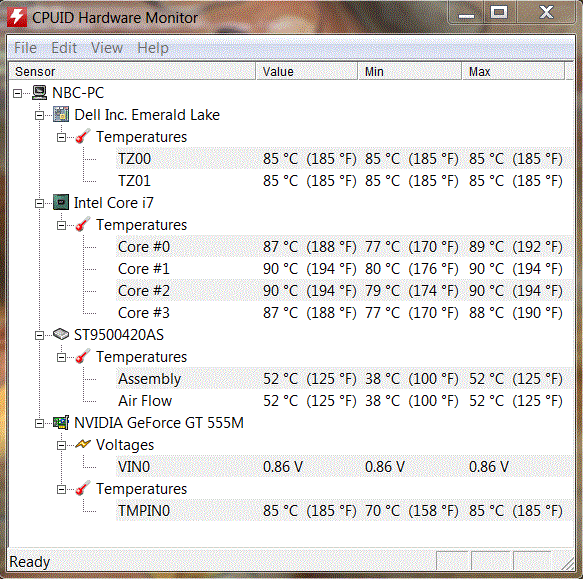Open the View menu
The height and width of the screenshot is (579, 583).
(x=107, y=48)
